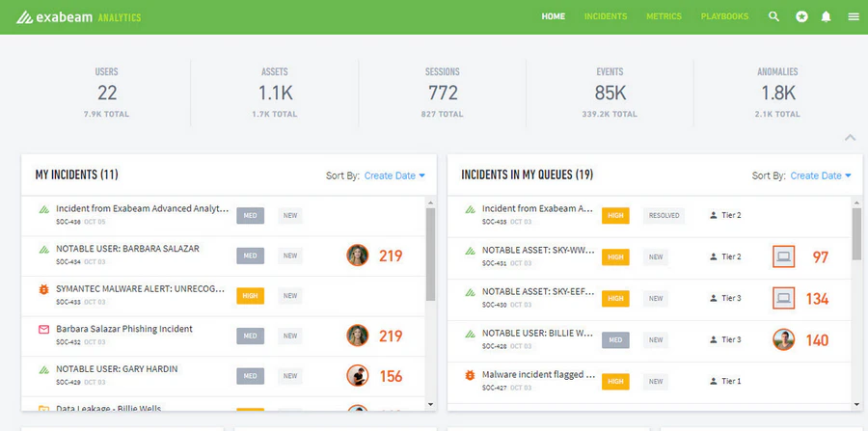The image size is (868, 431).
Task: Click person icon next to Tier 2 in SOC-435 row
Action: [x=713, y=215]
